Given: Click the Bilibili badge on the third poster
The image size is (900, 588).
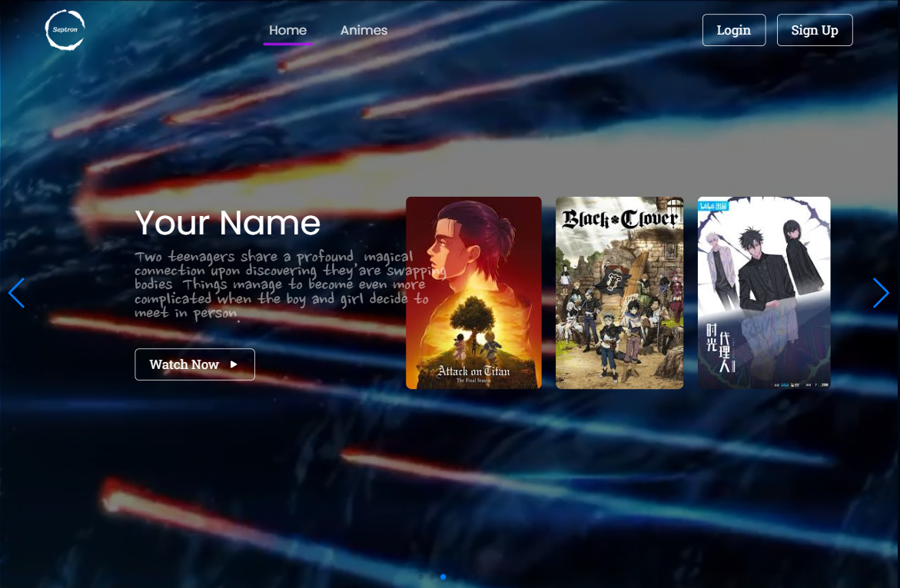Looking at the screenshot, I should (712, 206).
